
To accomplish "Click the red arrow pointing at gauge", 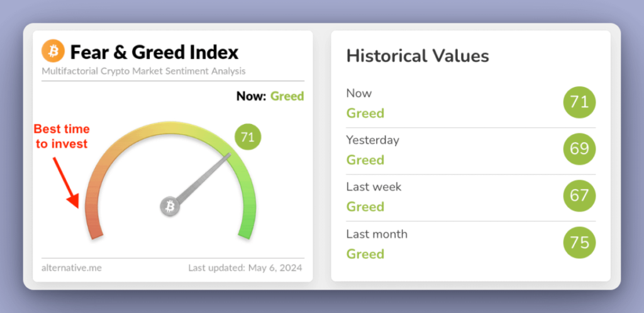I will (x=65, y=181).
